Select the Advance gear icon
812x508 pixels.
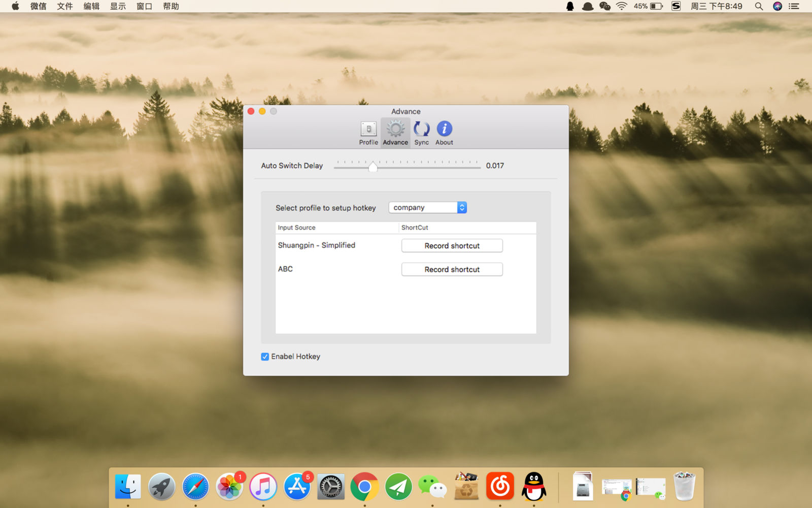coord(395,129)
